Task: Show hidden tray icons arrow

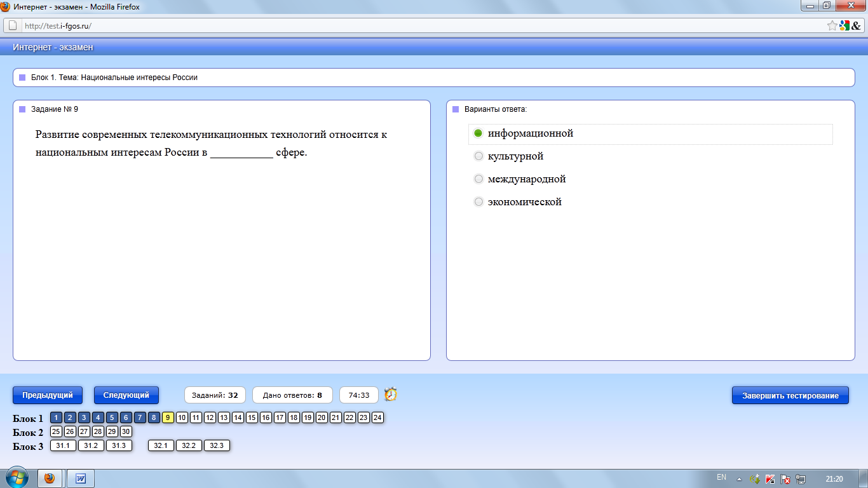Action: tap(739, 479)
